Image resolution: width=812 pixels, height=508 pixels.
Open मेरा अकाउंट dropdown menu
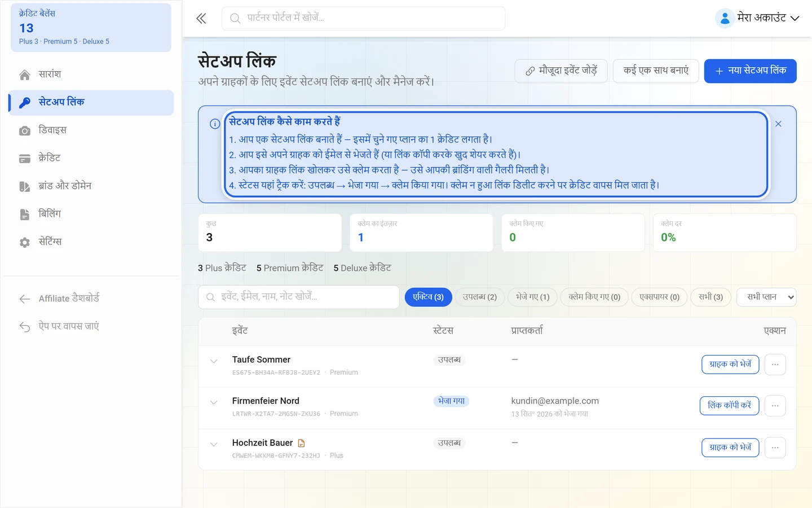point(757,18)
